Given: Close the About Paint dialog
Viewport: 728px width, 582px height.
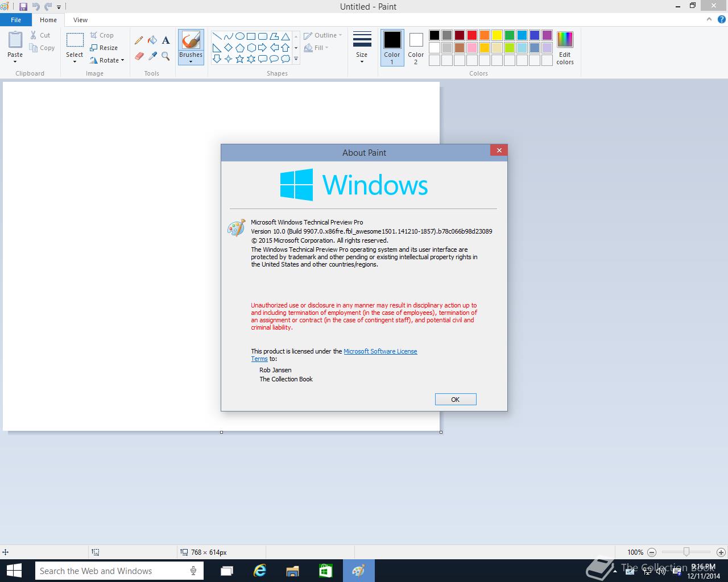Looking at the screenshot, I should point(499,150).
